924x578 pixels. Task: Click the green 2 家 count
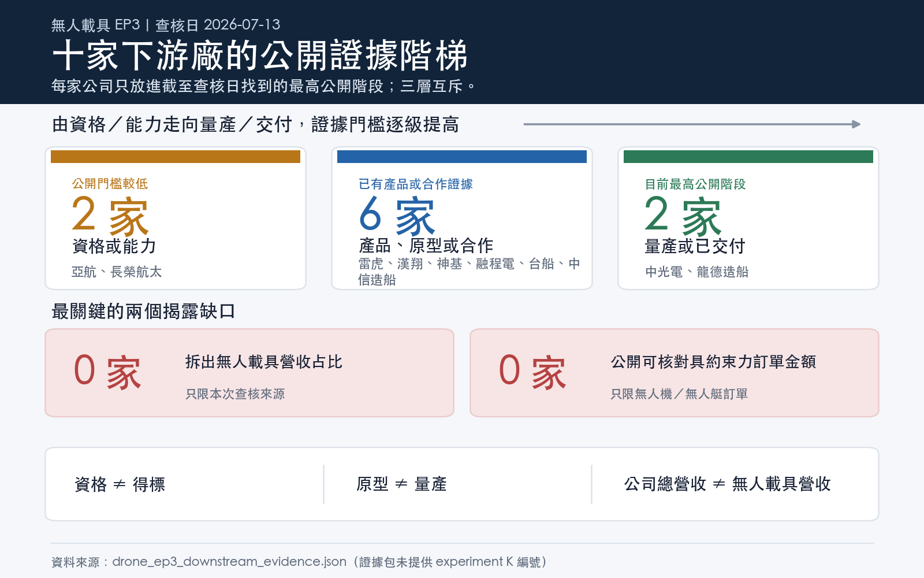coord(683,215)
